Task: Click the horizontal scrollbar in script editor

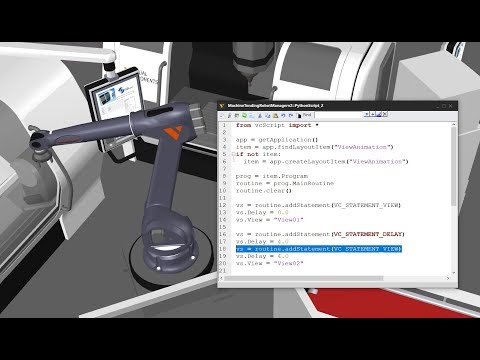Action: (x=305, y=278)
